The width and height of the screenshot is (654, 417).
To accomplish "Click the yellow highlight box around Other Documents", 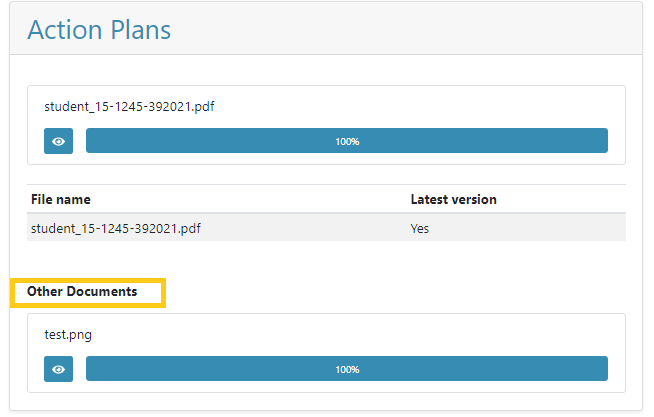I will pos(88,293).
